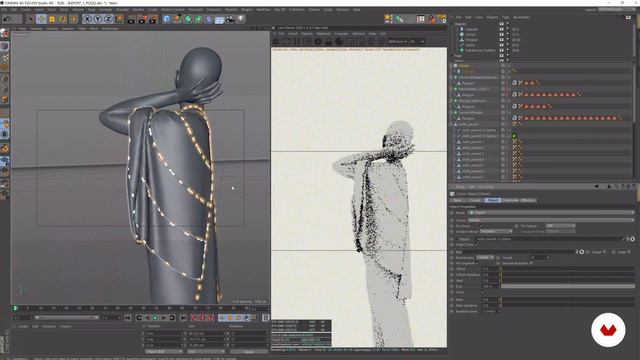
Task: Open viewport Cameras menu
Action: [36, 29]
